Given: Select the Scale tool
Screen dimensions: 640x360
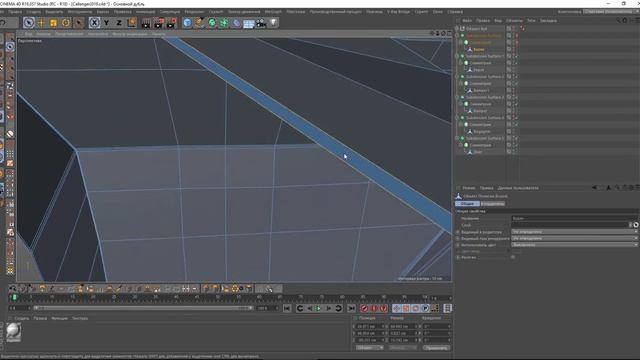Looking at the screenshot, I should [x=53, y=23].
